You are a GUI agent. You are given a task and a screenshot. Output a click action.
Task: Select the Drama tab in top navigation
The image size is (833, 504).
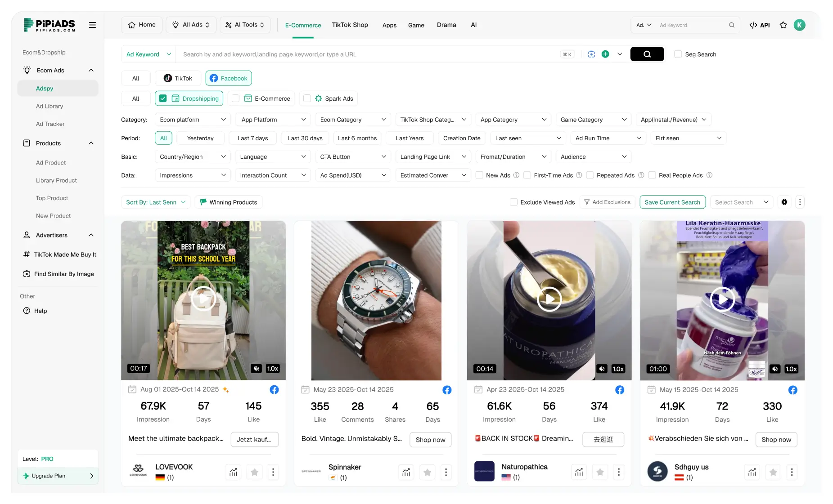pos(446,25)
